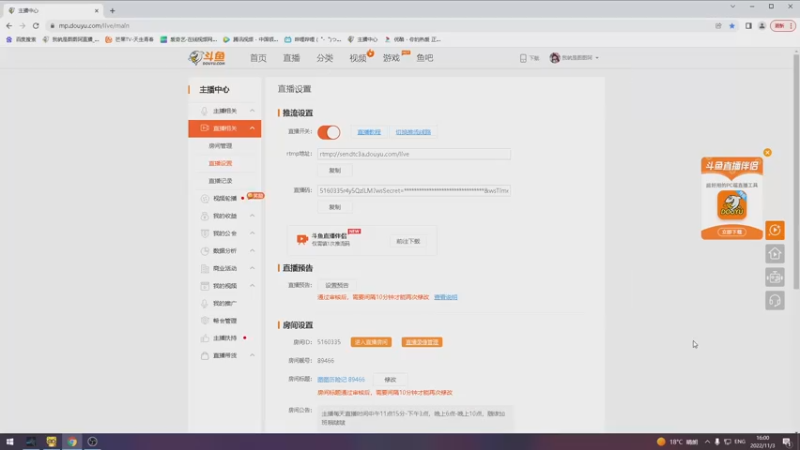
Task: Click the rtmp address input field
Action: click(x=414, y=154)
